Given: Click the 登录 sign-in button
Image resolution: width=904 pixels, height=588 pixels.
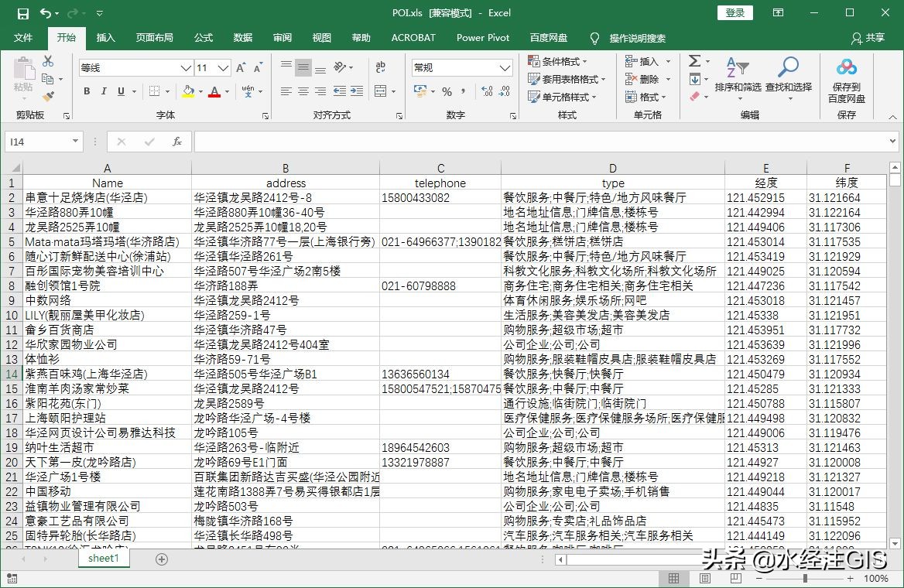Looking at the screenshot, I should pos(734,12).
